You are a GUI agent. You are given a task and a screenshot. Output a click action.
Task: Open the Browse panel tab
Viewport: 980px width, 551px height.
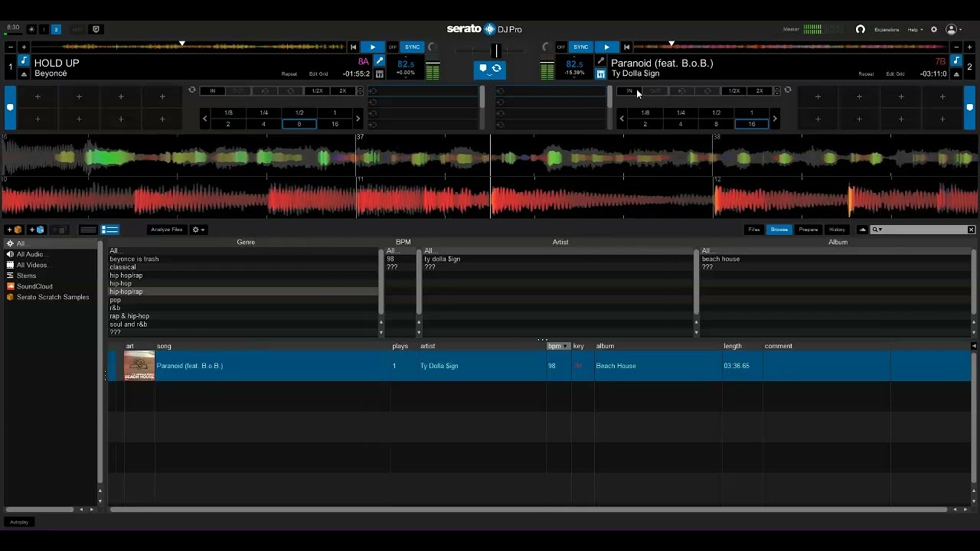pyautogui.click(x=779, y=230)
